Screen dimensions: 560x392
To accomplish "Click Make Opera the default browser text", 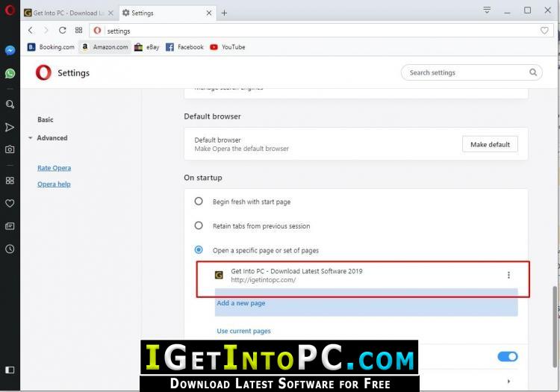I will (241, 149).
